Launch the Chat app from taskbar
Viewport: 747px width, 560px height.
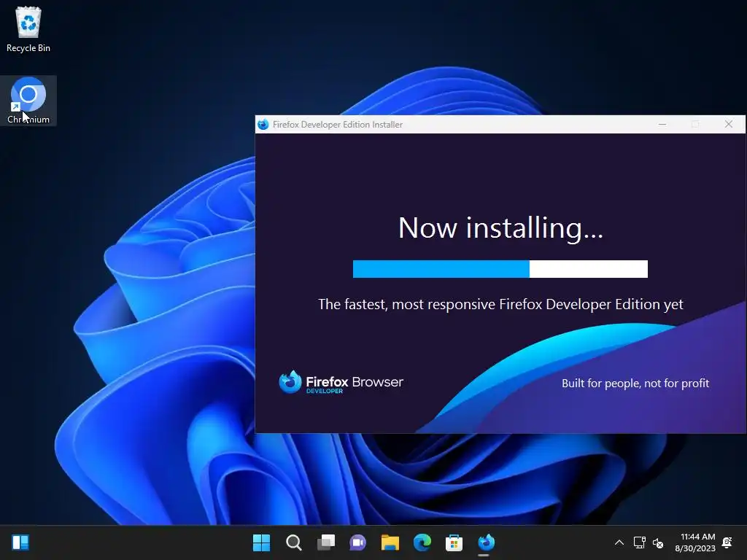(357, 542)
